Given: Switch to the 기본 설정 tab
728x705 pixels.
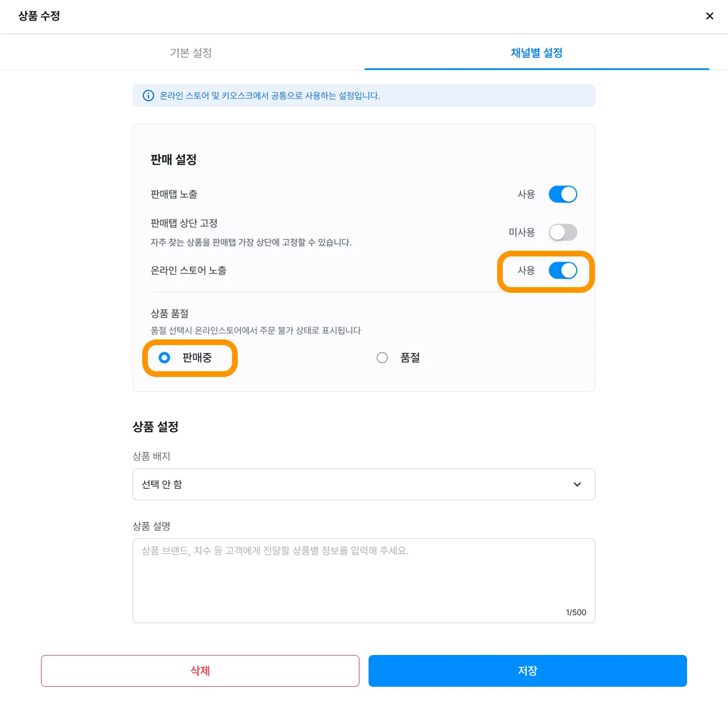Looking at the screenshot, I should [191, 52].
